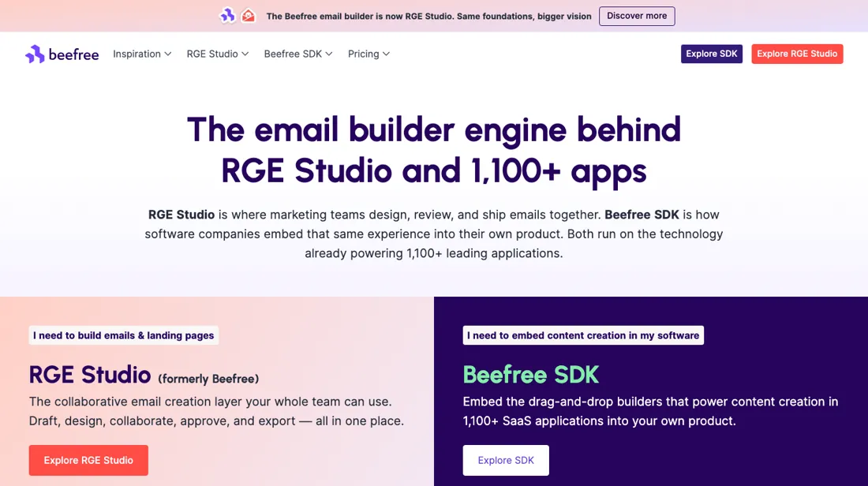Click the green Beefree SDK heading
This screenshot has width=868, height=486.
[531, 375]
